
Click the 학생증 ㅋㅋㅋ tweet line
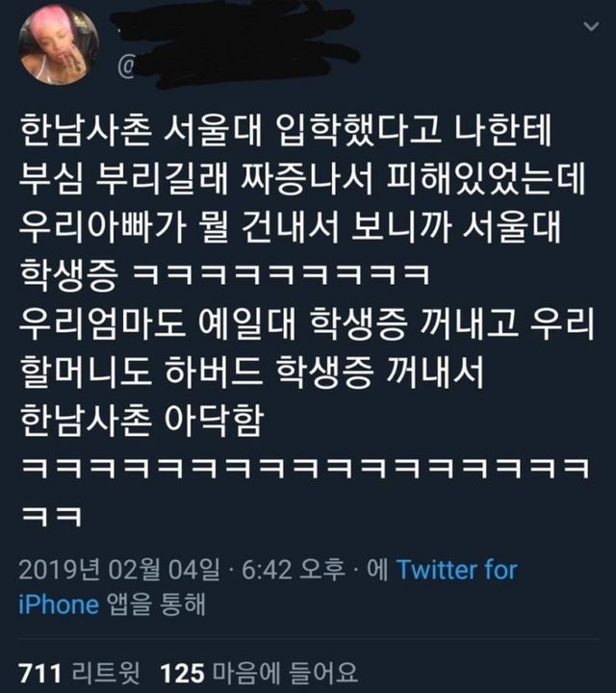(224, 274)
